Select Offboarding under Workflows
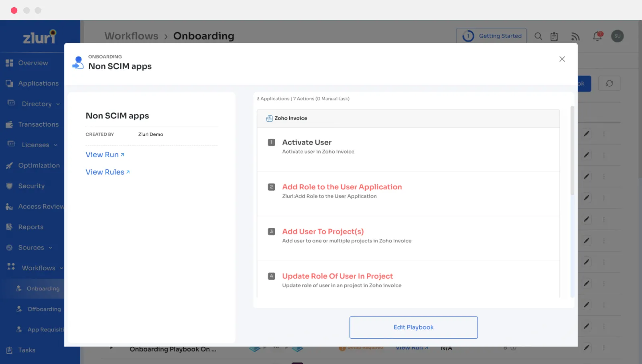Screen dimensions: 642x364 tap(44, 309)
